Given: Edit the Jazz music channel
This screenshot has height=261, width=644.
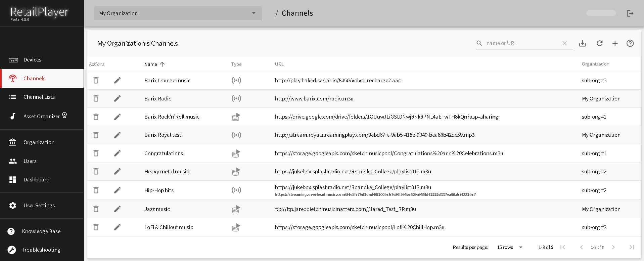Looking at the screenshot, I should point(117,209).
